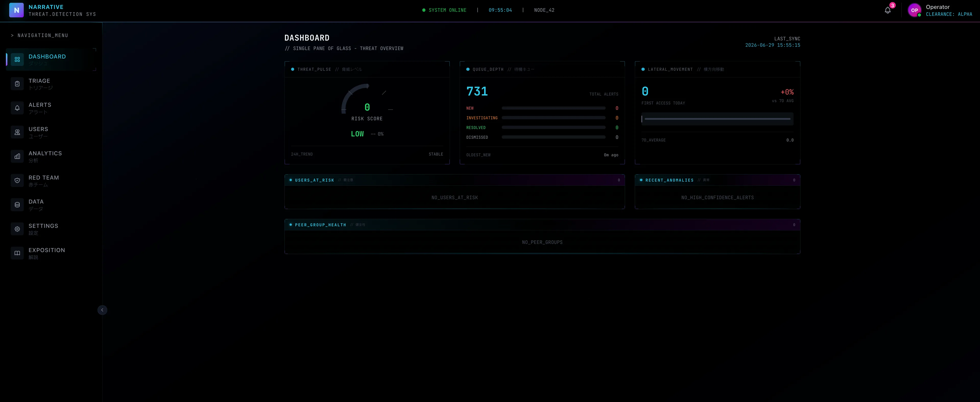Click the +0% vs 7D AVG value
980x402 pixels.
(x=787, y=92)
